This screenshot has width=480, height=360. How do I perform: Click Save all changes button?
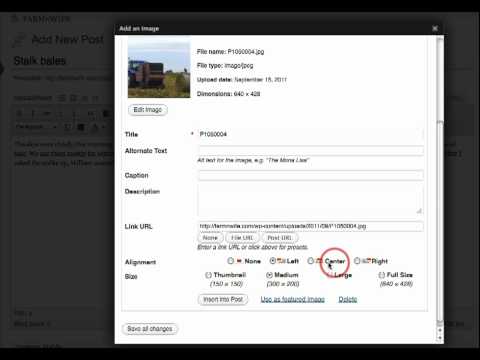click(x=150, y=329)
